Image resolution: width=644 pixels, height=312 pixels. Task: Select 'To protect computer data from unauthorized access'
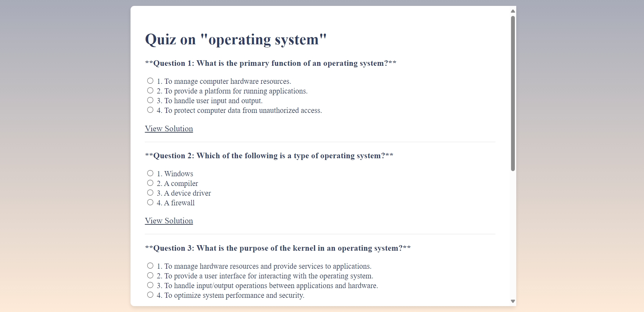150,110
